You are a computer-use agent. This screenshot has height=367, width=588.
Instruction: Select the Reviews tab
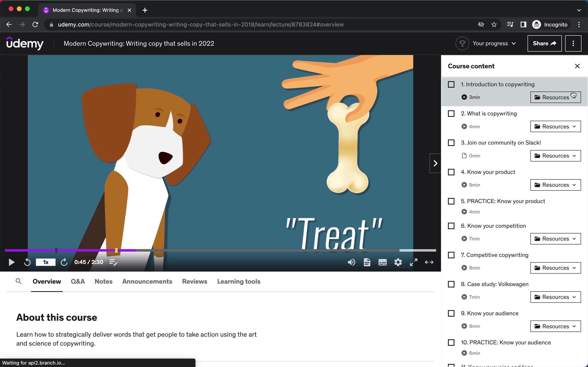point(194,281)
